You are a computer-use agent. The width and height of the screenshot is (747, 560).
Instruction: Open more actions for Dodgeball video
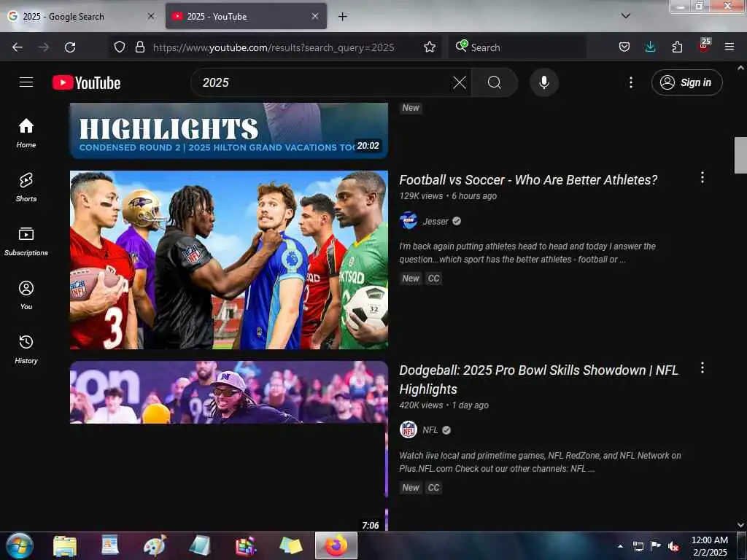click(x=703, y=367)
